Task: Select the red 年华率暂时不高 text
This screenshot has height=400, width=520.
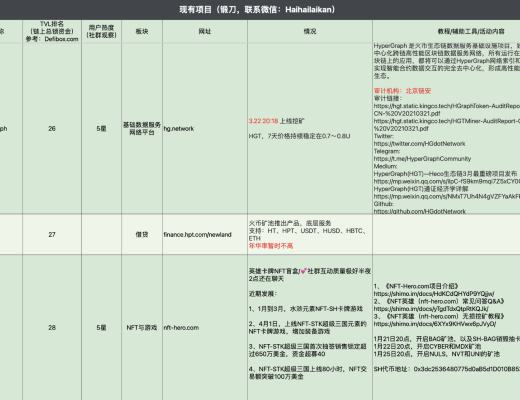Action: click(x=271, y=246)
